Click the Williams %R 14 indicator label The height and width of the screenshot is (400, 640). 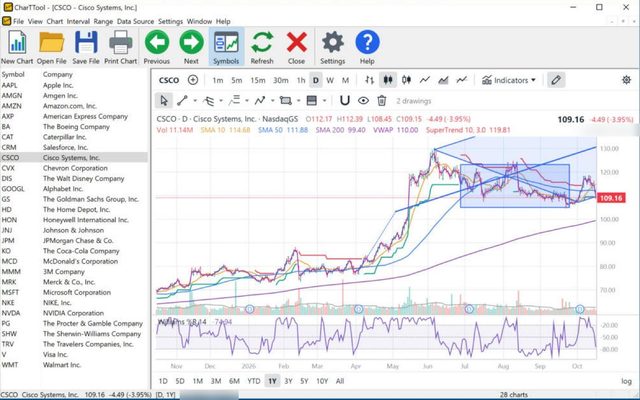(182, 322)
